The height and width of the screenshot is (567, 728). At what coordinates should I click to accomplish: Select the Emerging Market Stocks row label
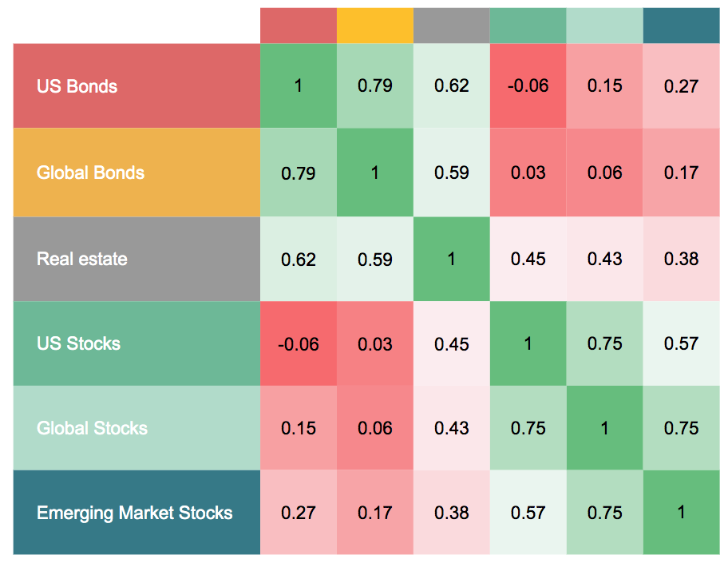pyautogui.click(x=136, y=512)
